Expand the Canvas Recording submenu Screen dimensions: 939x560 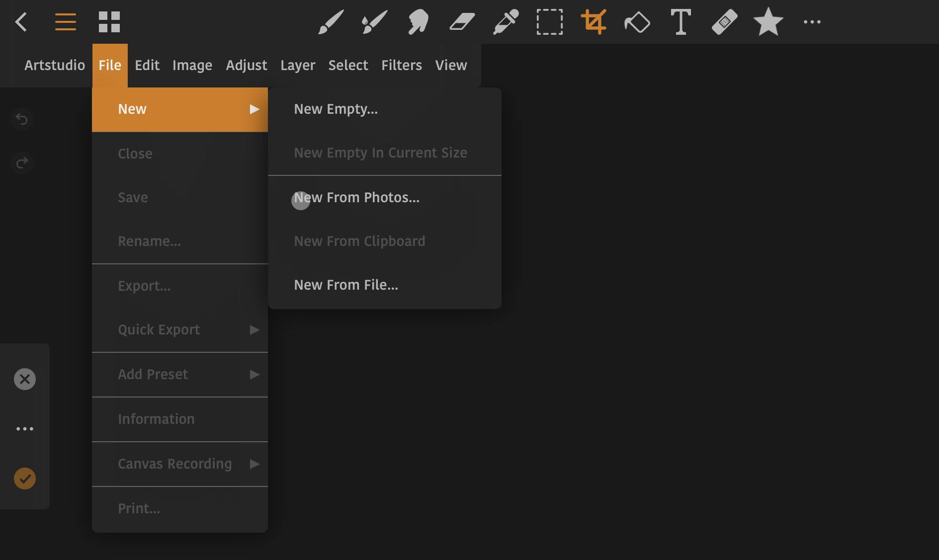coord(179,464)
